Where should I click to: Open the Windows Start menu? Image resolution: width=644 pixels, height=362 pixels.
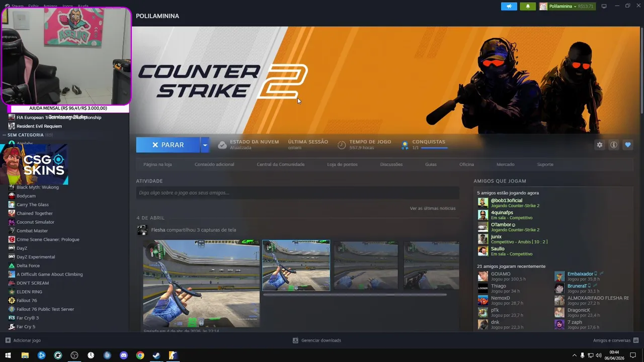[x=8, y=355]
